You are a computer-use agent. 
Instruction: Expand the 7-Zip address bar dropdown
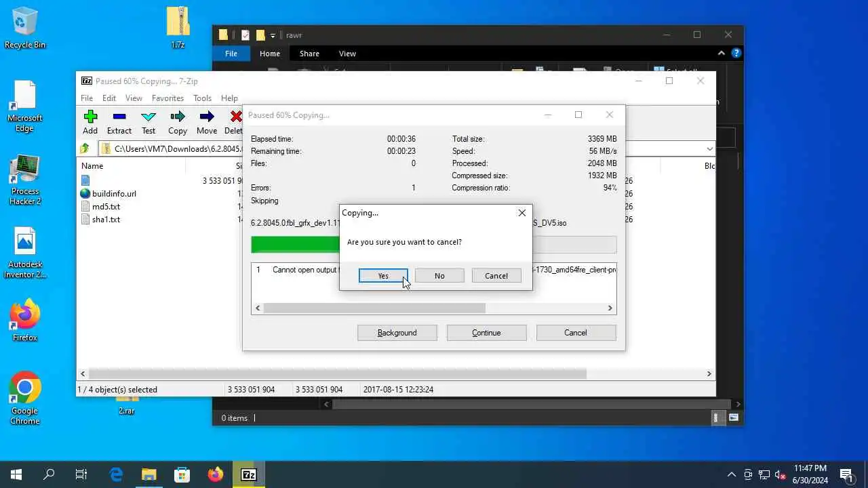(709, 149)
